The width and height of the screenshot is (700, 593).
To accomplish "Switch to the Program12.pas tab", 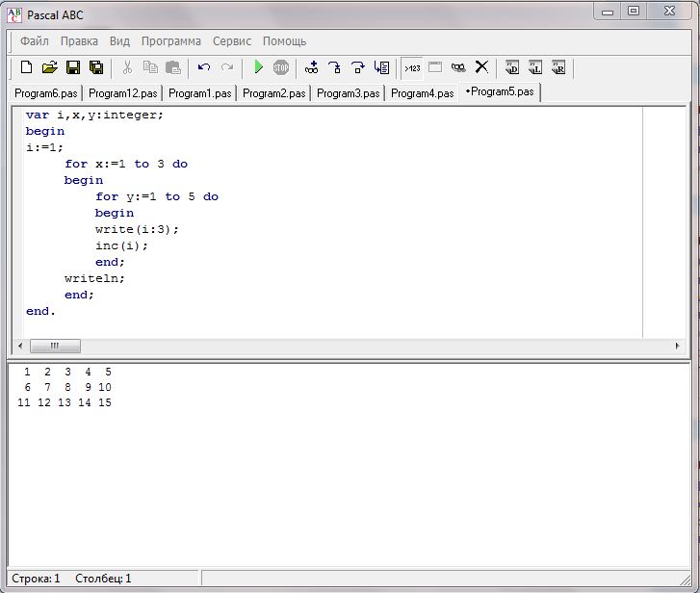I will pyautogui.click(x=122, y=93).
